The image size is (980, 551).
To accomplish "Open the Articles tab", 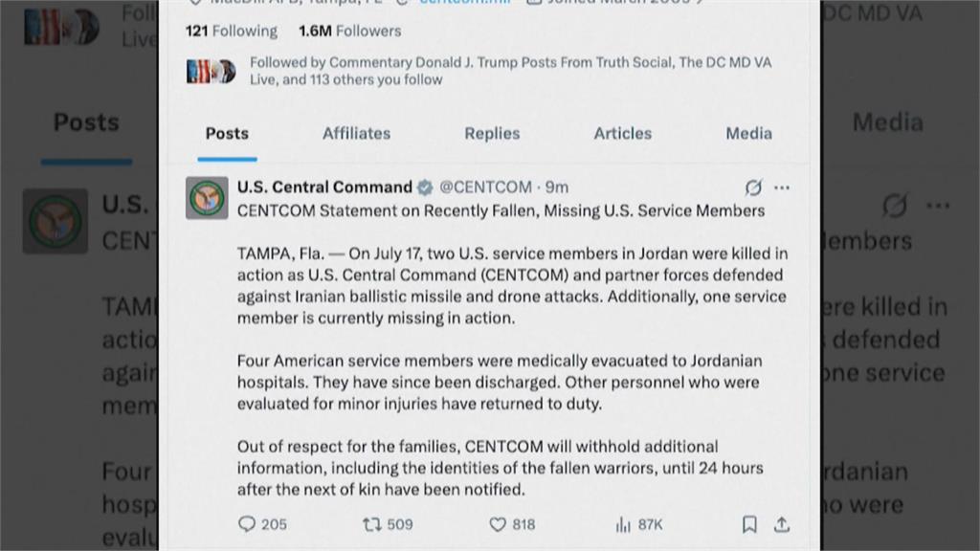I will point(622,134).
